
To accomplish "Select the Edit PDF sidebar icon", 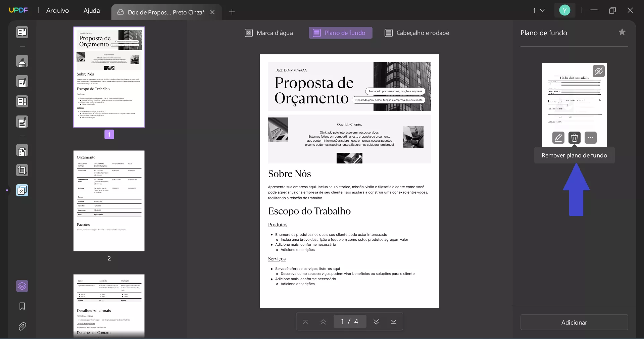I will click(x=22, y=82).
